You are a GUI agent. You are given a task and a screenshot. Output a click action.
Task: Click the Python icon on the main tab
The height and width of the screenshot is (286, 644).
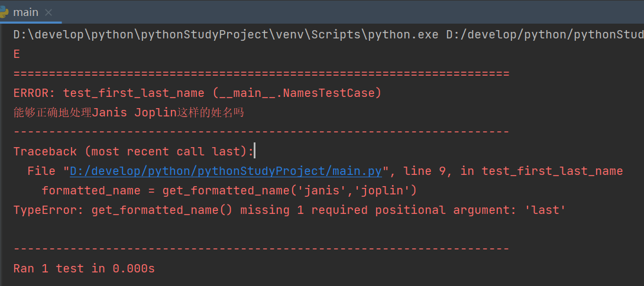click(x=6, y=12)
